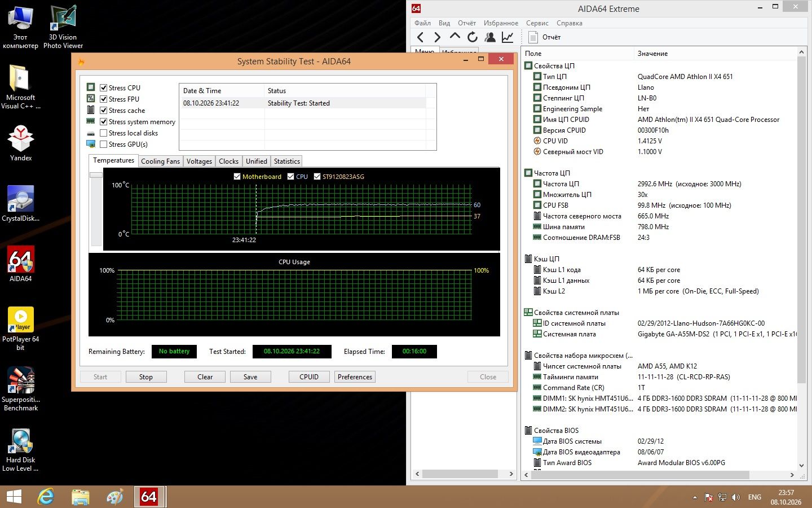The image size is (812, 508).
Task: Open the Voltages tab
Action: click(199, 161)
